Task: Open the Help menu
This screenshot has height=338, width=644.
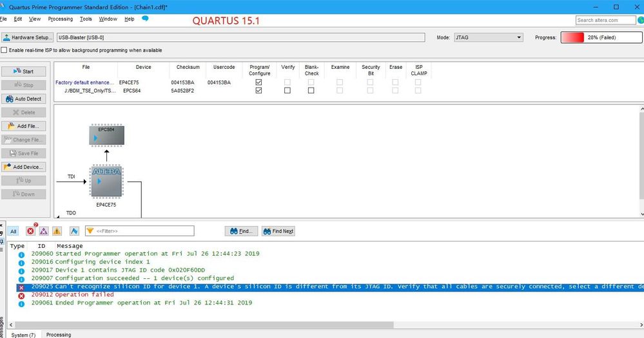Action: click(x=129, y=19)
